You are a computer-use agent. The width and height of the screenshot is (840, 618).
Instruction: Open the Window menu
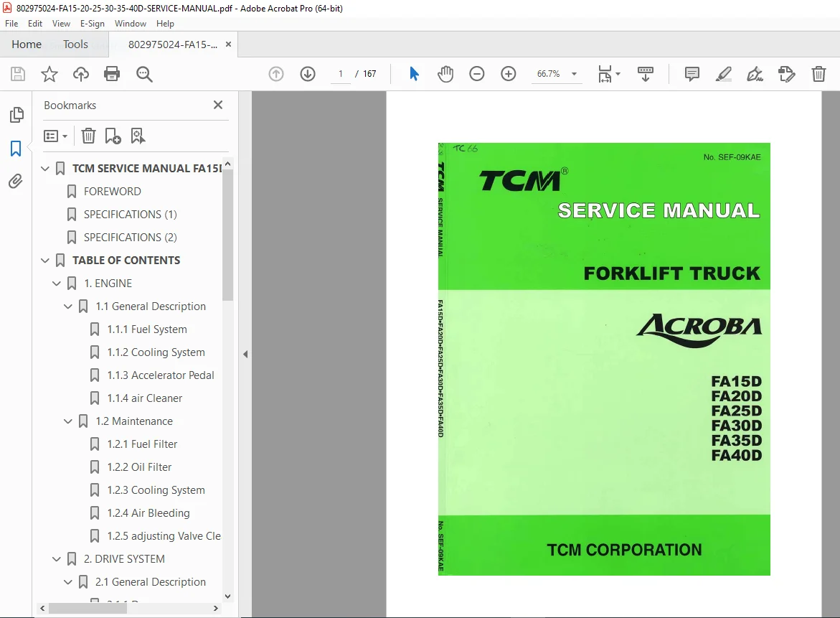pos(130,24)
